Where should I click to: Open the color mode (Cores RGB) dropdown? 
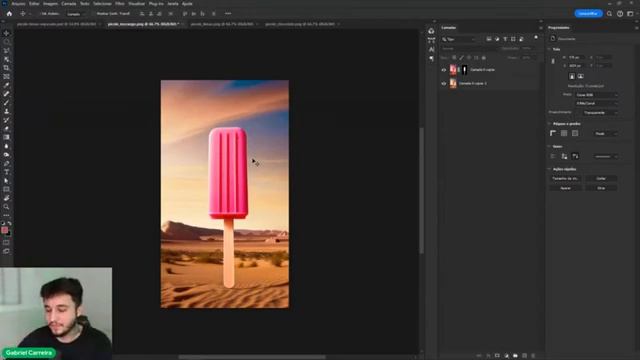coord(597,95)
